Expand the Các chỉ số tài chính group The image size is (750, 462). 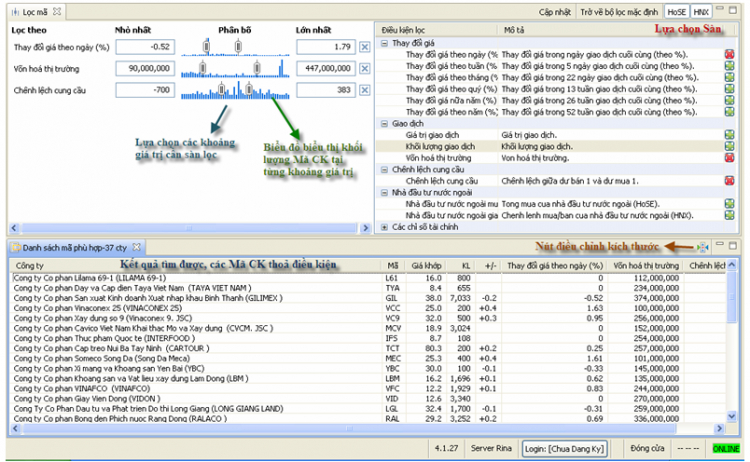(x=384, y=227)
